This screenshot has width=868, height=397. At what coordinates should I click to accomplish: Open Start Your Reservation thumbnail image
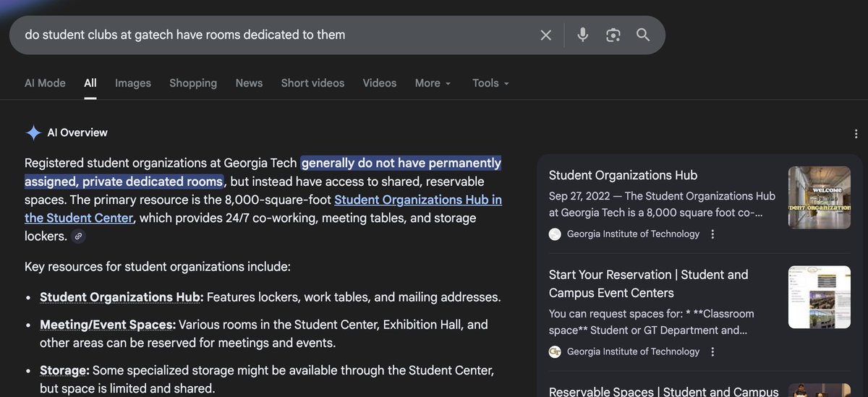point(820,297)
